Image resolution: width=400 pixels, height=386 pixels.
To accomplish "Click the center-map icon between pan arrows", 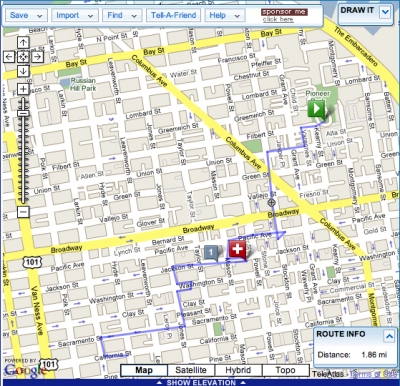I will point(23,57).
